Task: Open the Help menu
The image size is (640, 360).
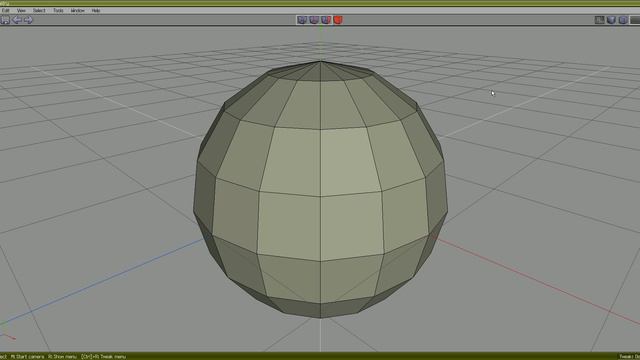Action: (x=96, y=11)
